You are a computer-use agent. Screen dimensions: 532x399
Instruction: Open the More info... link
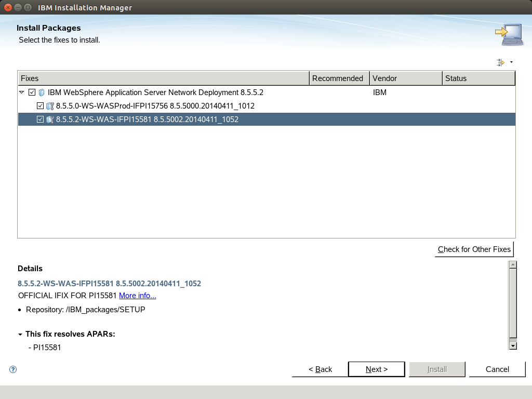(137, 296)
